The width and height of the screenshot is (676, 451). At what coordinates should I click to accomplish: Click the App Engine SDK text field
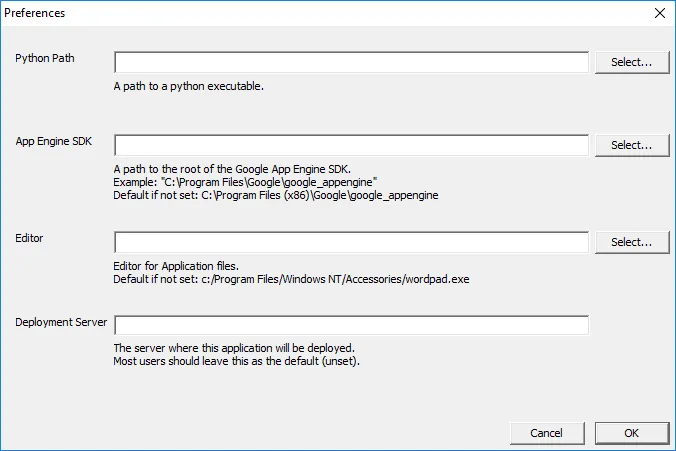tap(351, 145)
